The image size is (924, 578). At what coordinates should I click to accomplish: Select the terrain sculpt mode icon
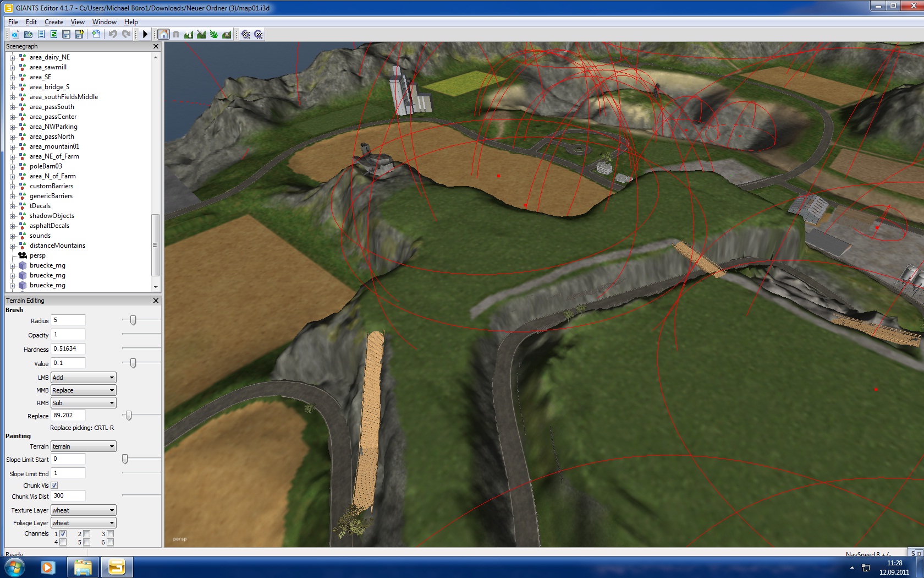click(x=189, y=34)
